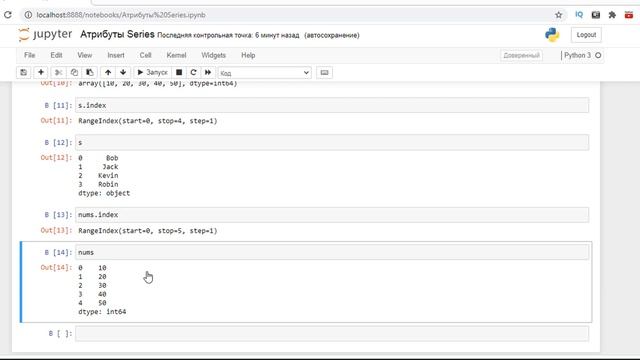
Task: Reload the page in browser
Action: pyautogui.click(x=8, y=15)
